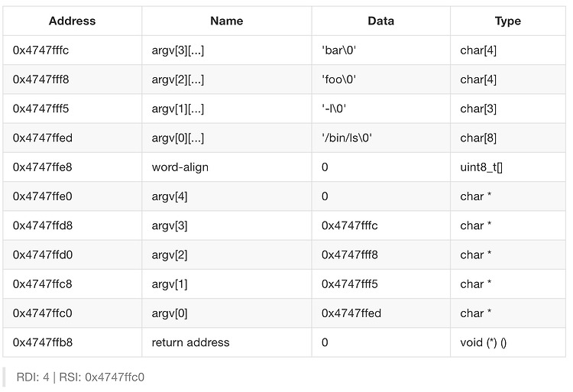Click the void (*) () type cell
The width and height of the screenshot is (573, 392).
[508, 342]
